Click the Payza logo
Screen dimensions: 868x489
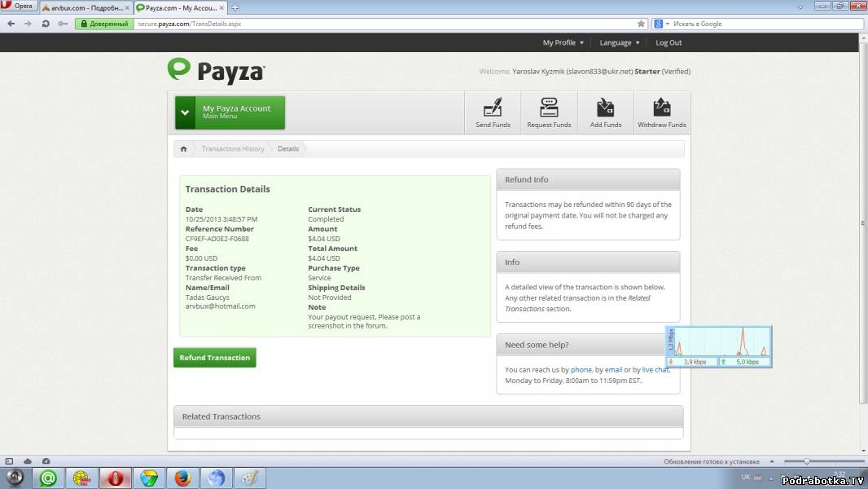[x=216, y=71]
